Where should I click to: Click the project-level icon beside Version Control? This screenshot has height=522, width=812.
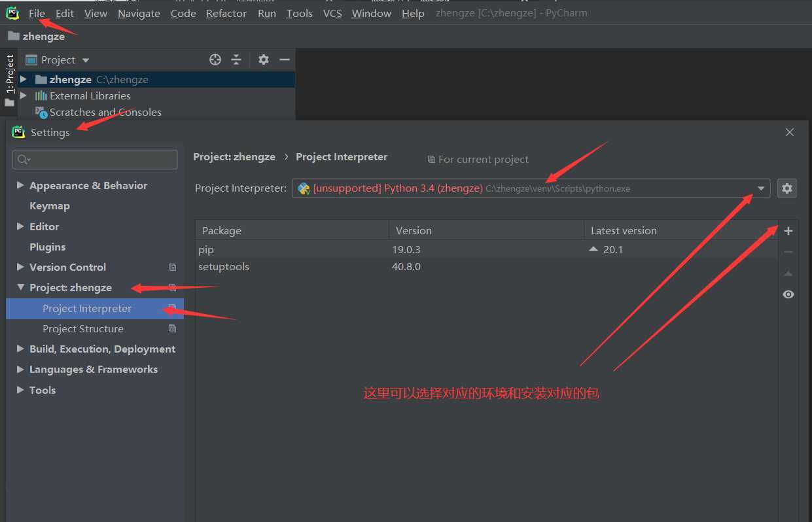(x=172, y=267)
